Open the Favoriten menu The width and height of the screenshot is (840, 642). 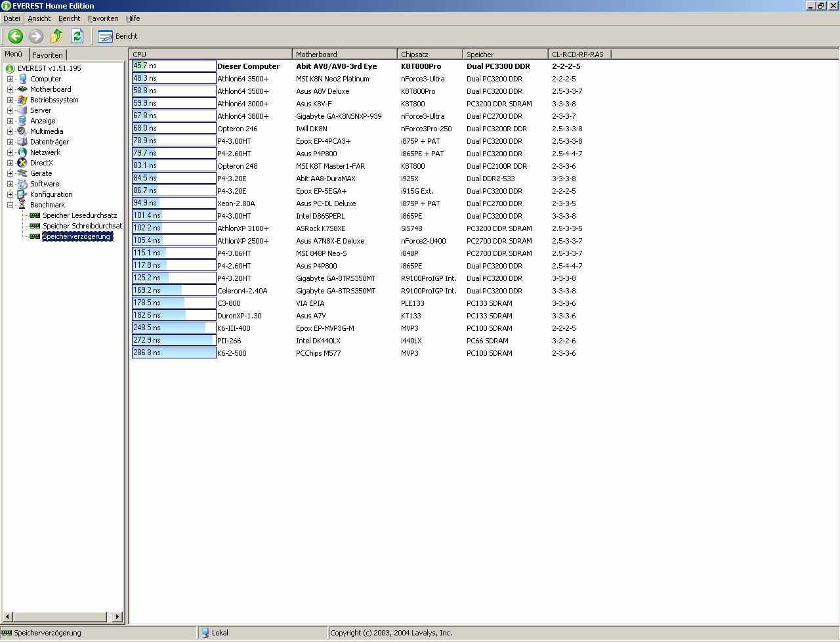click(x=103, y=18)
